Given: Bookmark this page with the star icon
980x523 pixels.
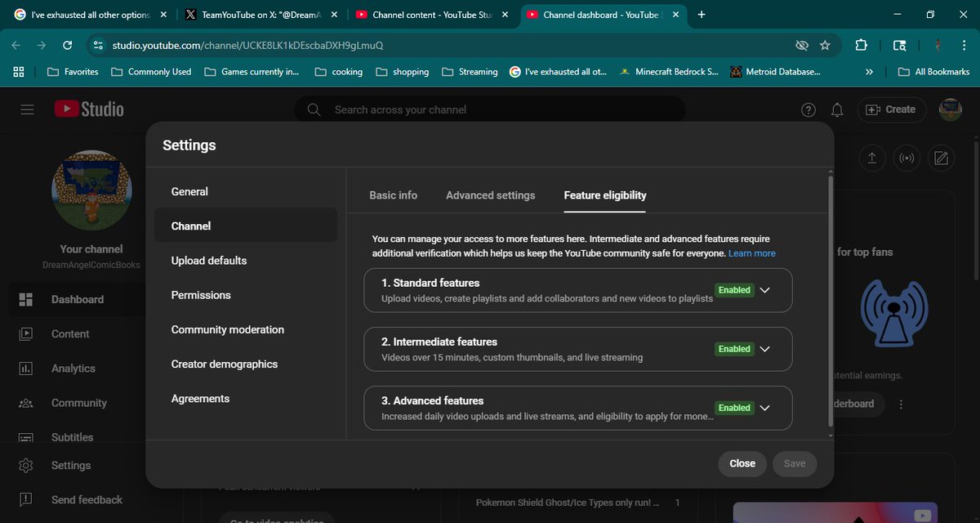Looking at the screenshot, I should (x=825, y=45).
